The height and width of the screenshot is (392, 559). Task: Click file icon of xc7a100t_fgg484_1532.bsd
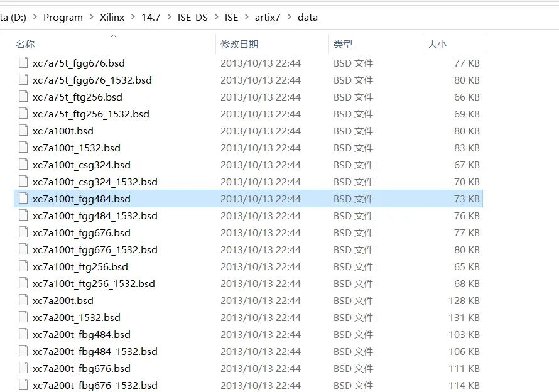pyautogui.click(x=23, y=215)
